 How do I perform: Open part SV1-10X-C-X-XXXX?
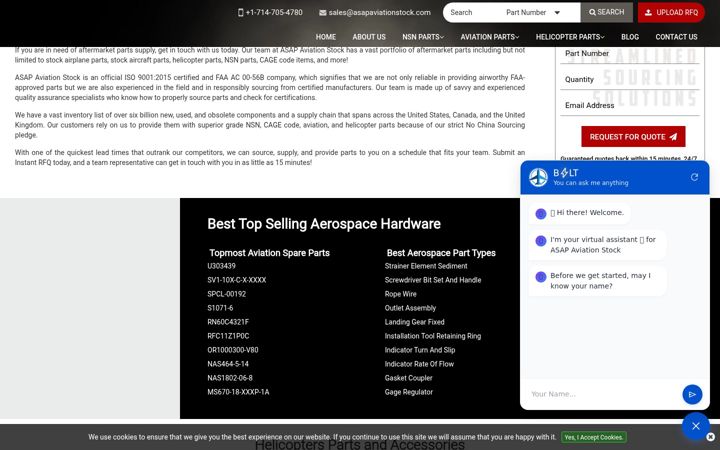[x=236, y=280]
